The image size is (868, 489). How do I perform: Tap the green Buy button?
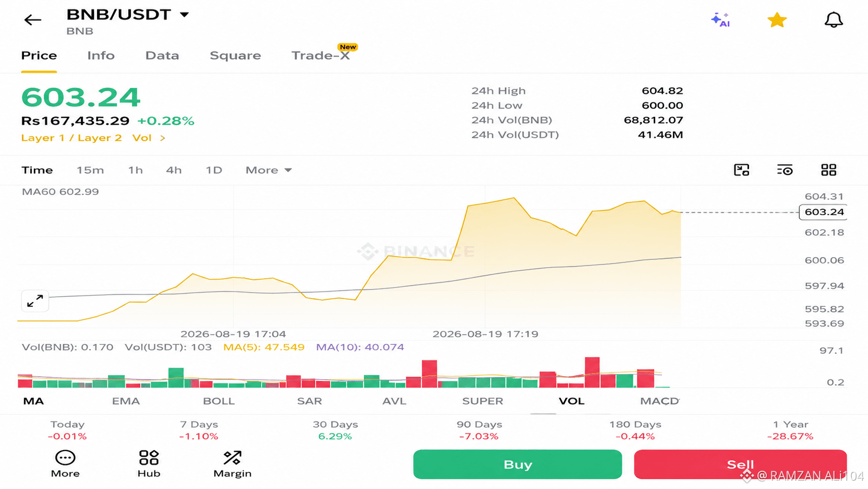click(518, 464)
